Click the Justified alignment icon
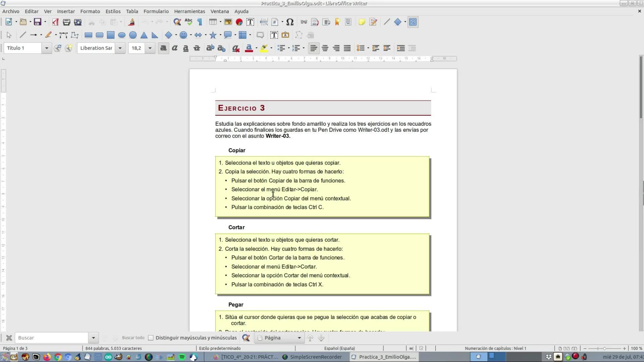The image size is (644, 362). click(x=347, y=48)
